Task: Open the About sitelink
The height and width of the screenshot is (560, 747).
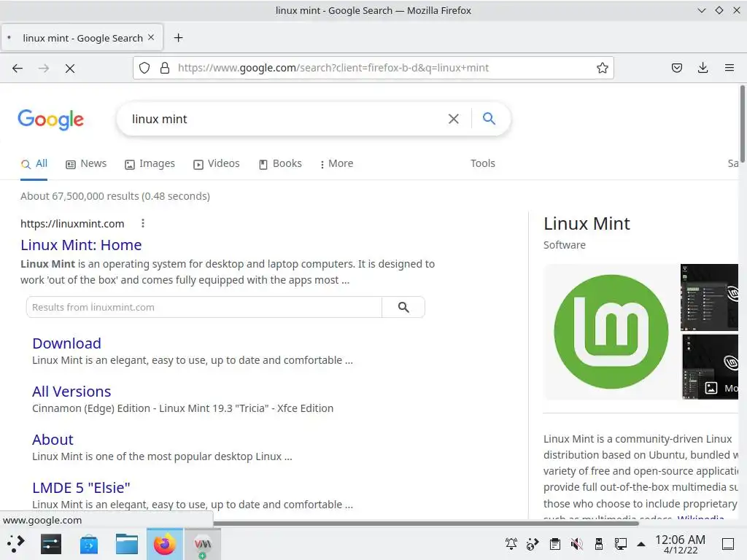Action: [x=53, y=440]
